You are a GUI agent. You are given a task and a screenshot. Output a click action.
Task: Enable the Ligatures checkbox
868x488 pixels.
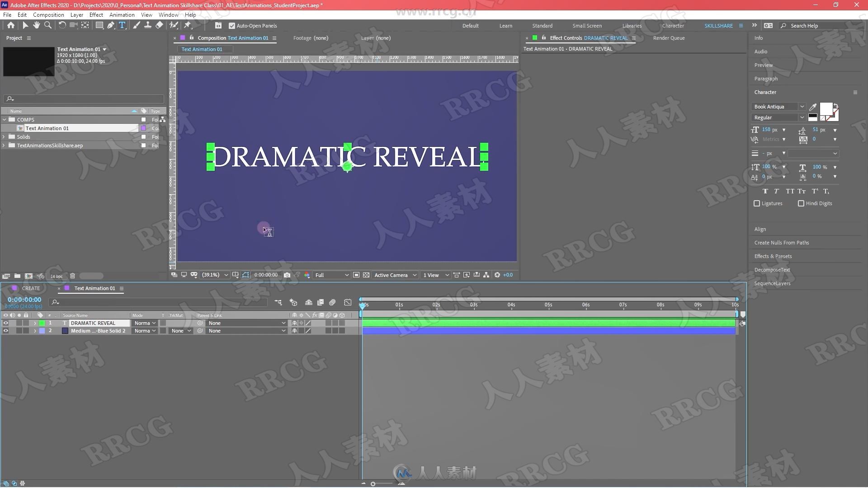coord(757,203)
